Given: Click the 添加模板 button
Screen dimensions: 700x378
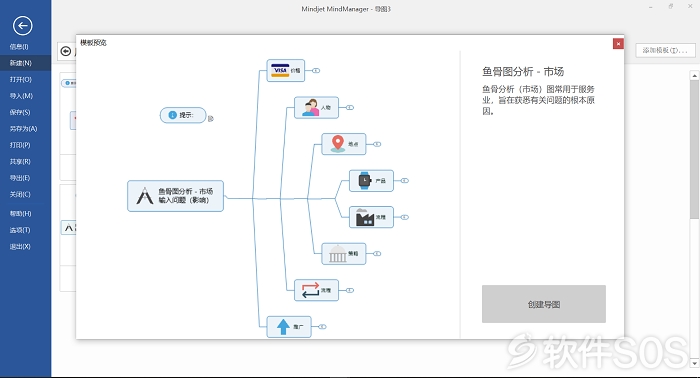Looking at the screenshot, I should (x=665, y=50).
